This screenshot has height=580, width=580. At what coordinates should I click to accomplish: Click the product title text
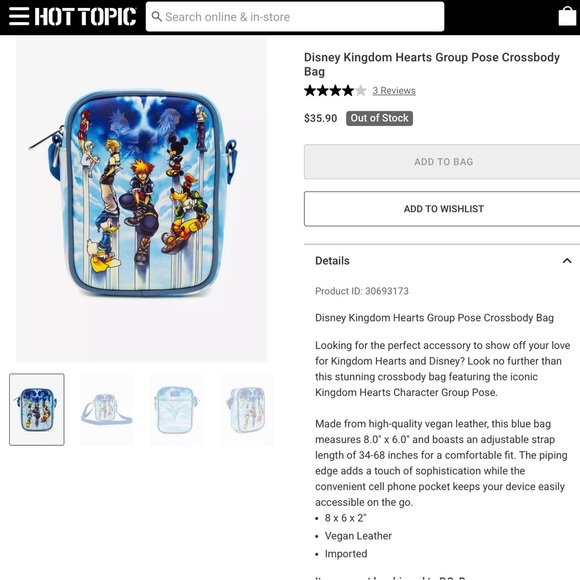(x=432, y=64)
